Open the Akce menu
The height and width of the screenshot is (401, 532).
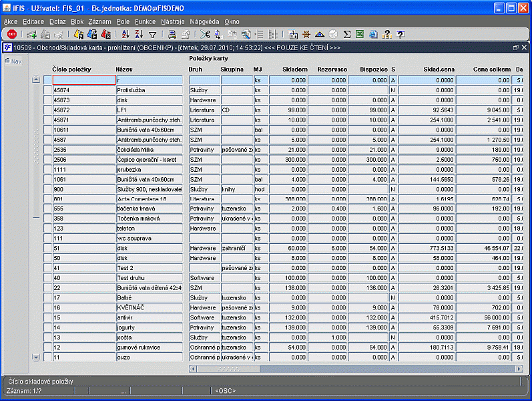click(11, 22)
